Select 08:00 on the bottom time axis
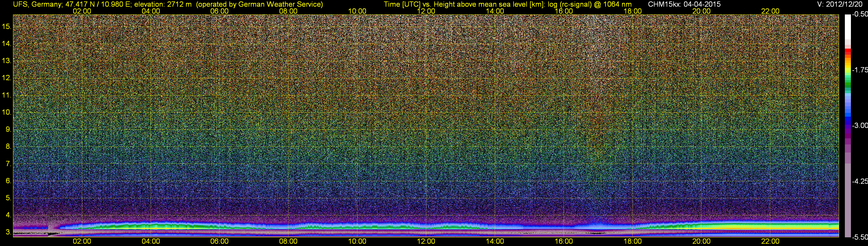This screenshot has height=246, width=868. point(288,241)
